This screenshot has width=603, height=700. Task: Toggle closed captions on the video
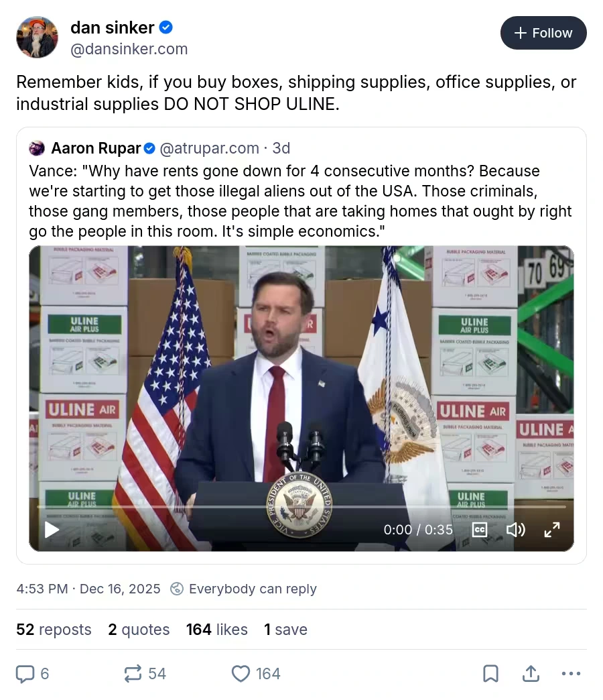click(x=480, y=530)
